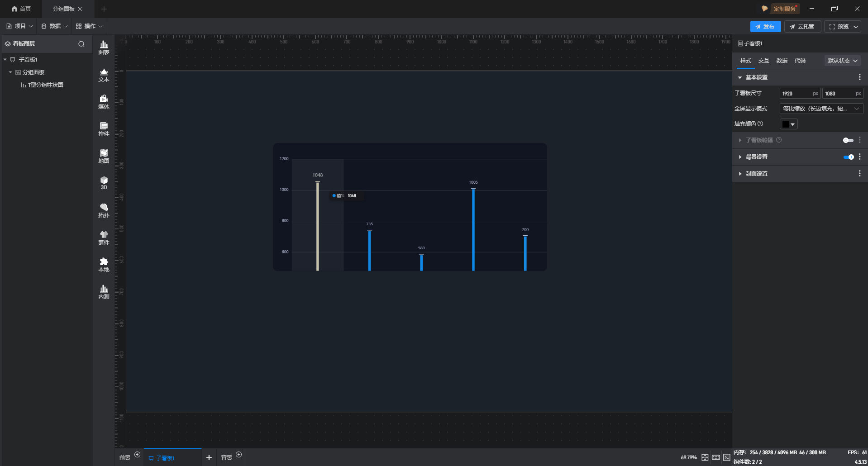The height and width of the screenshot is (466, 868).
Task: Open the 3D components panel
Action: point(104,183)
